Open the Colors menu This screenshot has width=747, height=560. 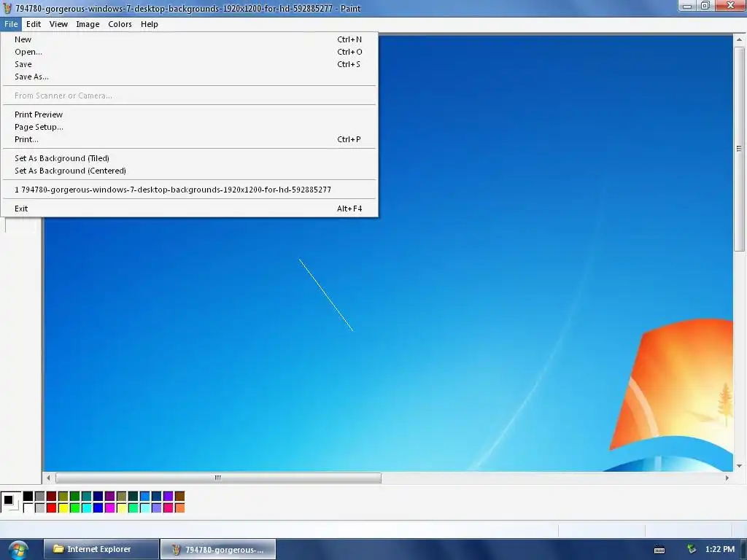pos(120,24)
